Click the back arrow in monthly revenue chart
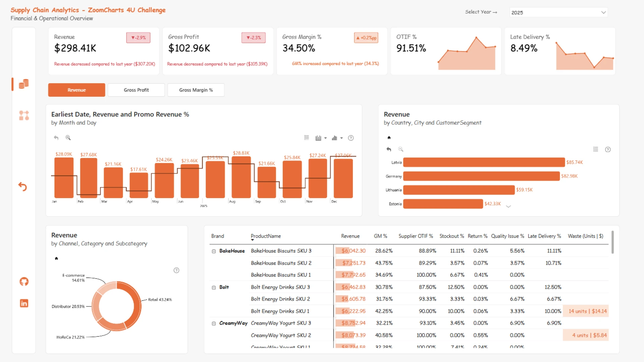The image size is (644, 362). (56, 138)
